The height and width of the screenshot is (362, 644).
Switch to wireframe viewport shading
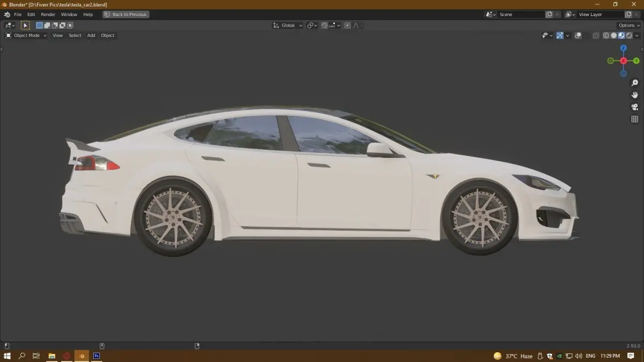click(x=606, y=35)
